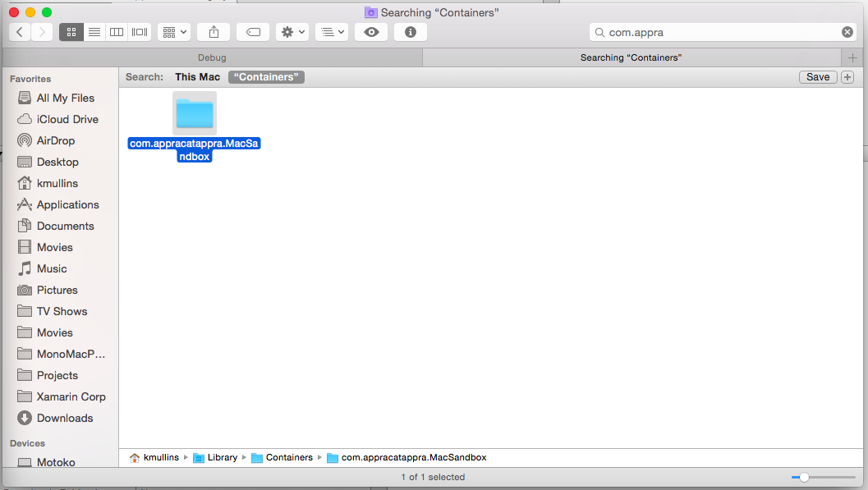Open the list-style dropdown next to the gear
The image size is (868, 490).
click(x=332, y=32)
